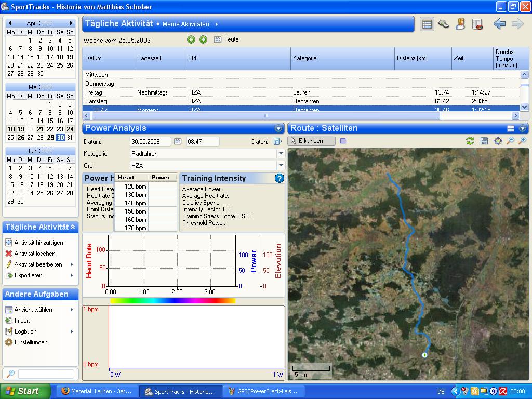Open the athlete profile icon
This screenshot has height=399, width=532.
pos(460,24)
